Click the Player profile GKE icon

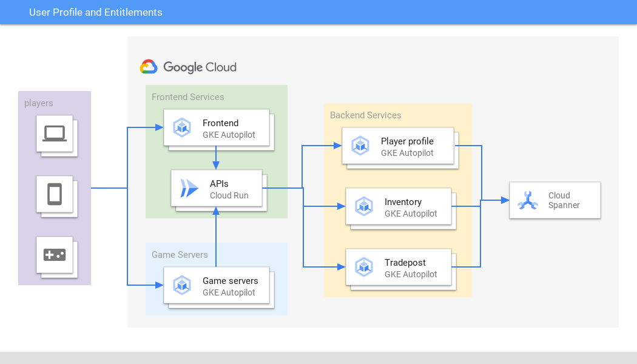360,146
